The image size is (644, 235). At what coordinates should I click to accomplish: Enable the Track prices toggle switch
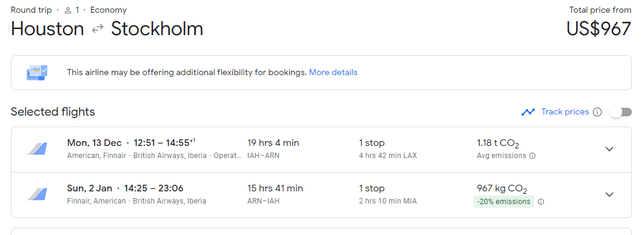pos(621,112)
